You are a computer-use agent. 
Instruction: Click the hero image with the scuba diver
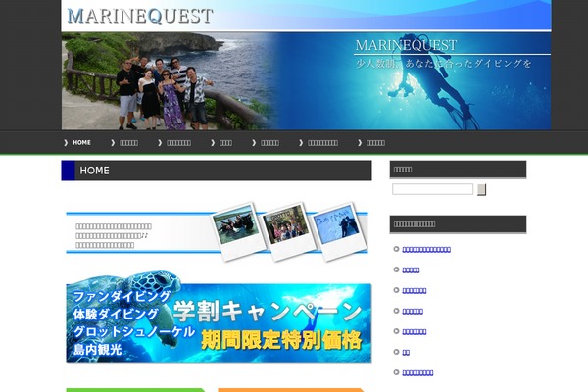306,81
